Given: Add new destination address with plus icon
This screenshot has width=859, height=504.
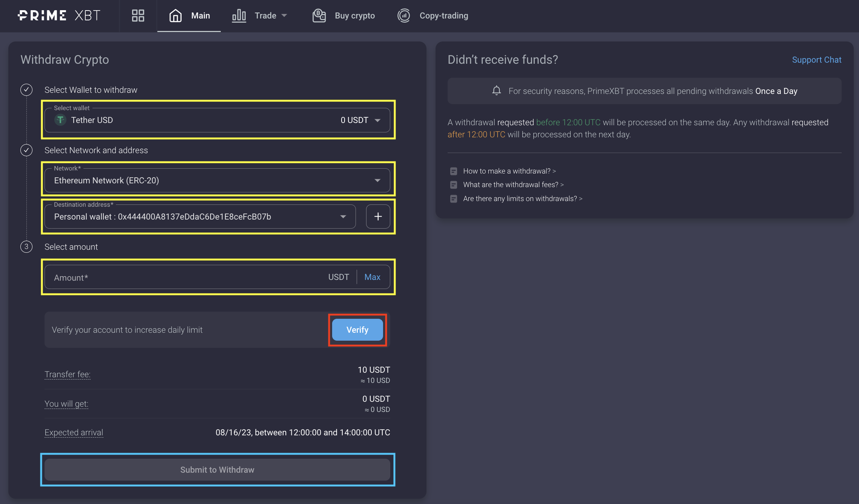Looking at the screenshot, I should pos(378,217).
